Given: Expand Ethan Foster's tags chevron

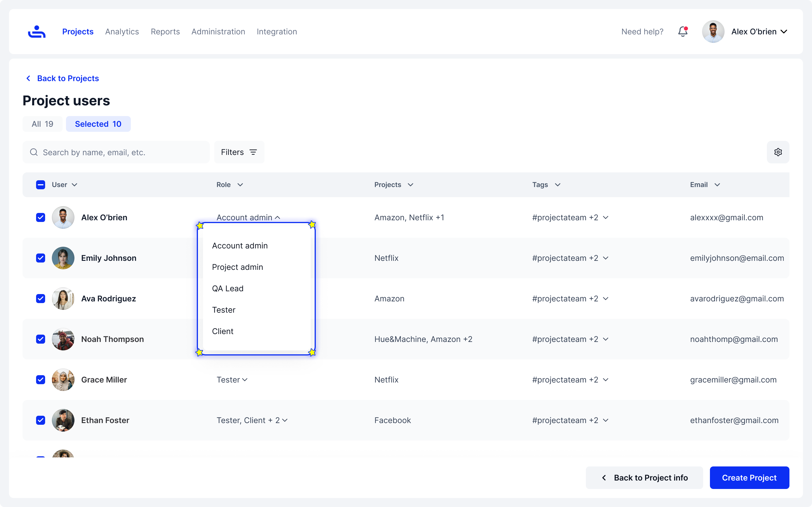Looking at the screenshot, I should click(x=606, y=420).
